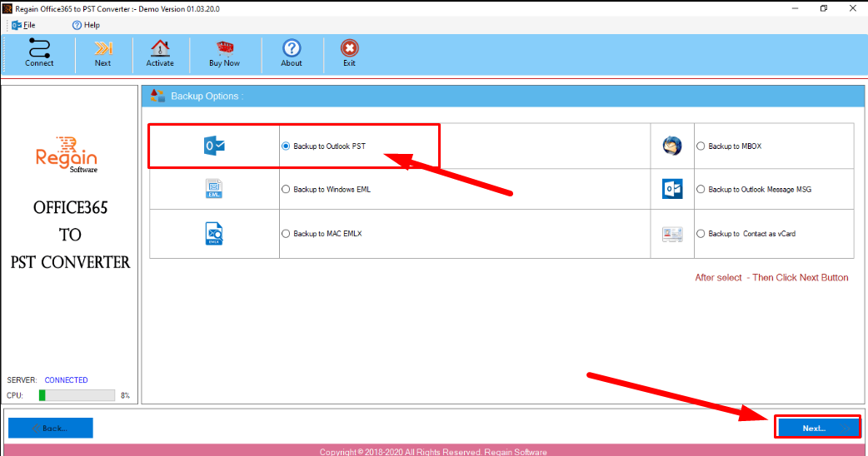This screenshot has height=456, width=868.
Task: Click the CONNECTED server status text
Action: pyautogui.click(x=66, y=379)
